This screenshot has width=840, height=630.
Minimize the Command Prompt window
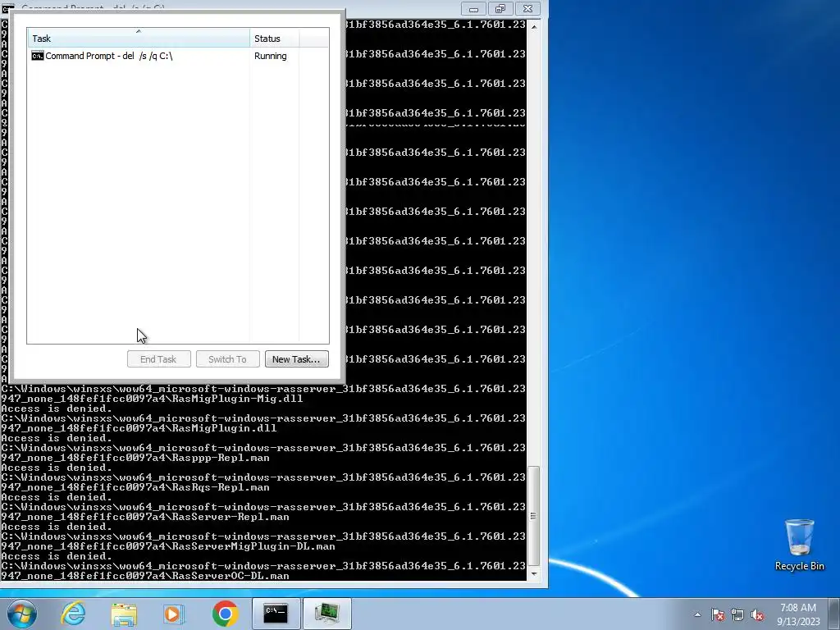click(473, 8)
